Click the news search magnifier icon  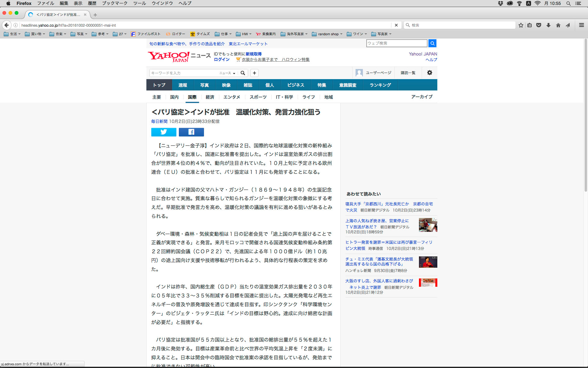coord(243,73)
